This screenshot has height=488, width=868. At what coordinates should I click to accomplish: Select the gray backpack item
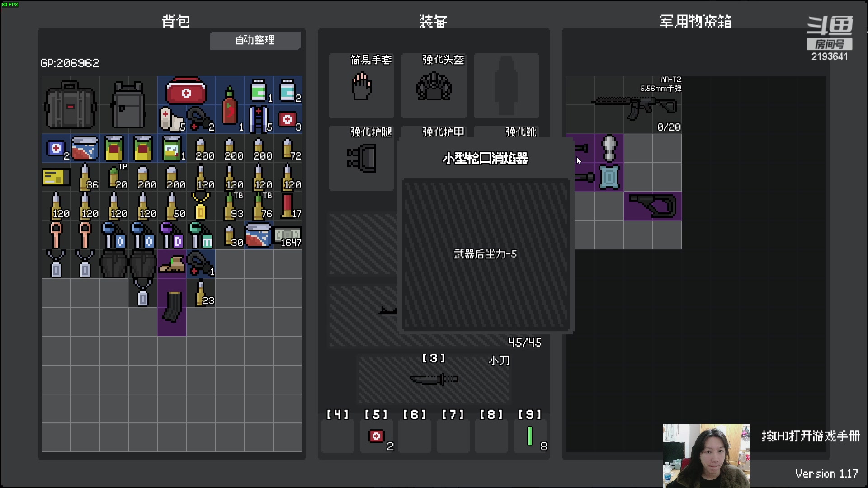pos(128,104)
